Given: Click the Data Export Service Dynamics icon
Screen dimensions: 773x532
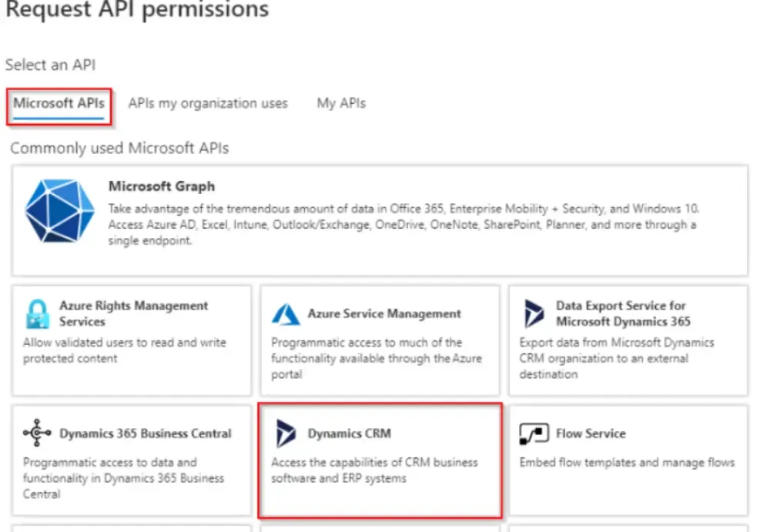Looking at the screenshot, I should click(534, 313).
